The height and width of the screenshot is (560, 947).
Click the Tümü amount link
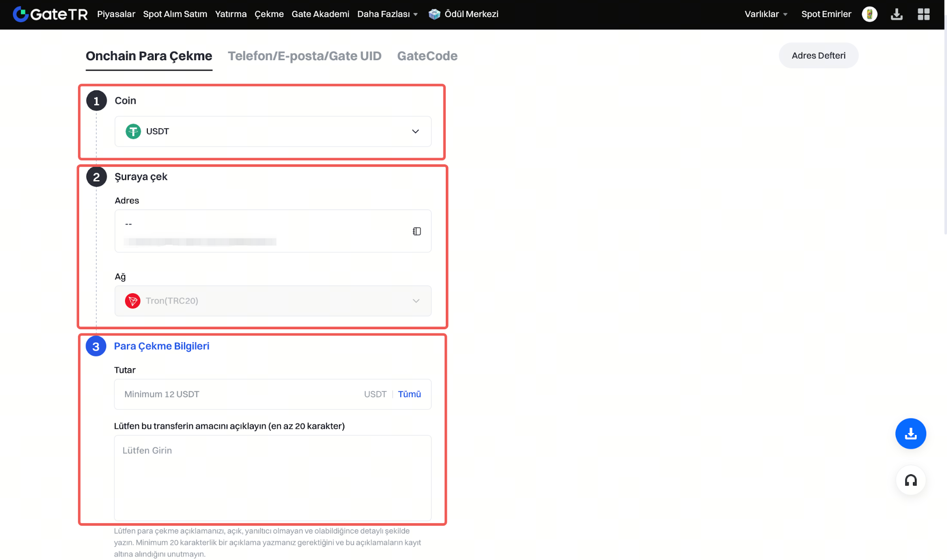point(409,394)
